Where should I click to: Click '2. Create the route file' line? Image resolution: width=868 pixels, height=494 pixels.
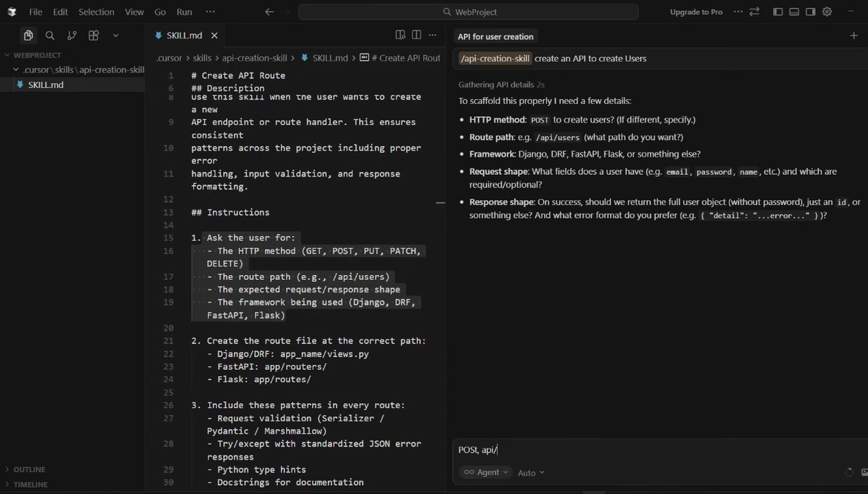pos(309,341)
